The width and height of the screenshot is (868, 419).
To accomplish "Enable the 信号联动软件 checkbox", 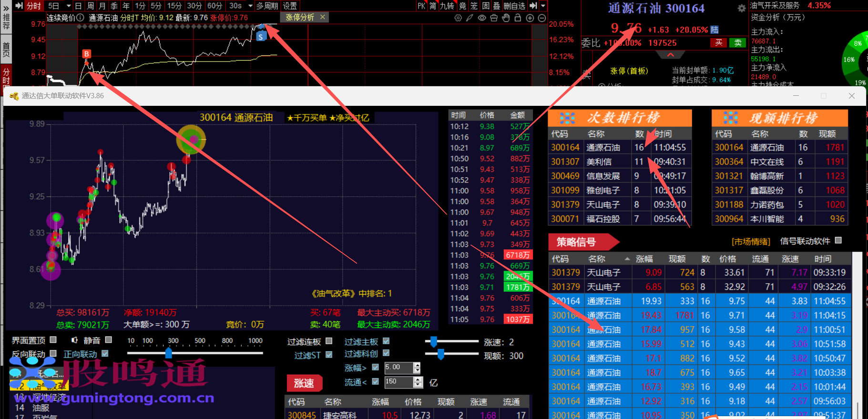I will tap(838, 240).
